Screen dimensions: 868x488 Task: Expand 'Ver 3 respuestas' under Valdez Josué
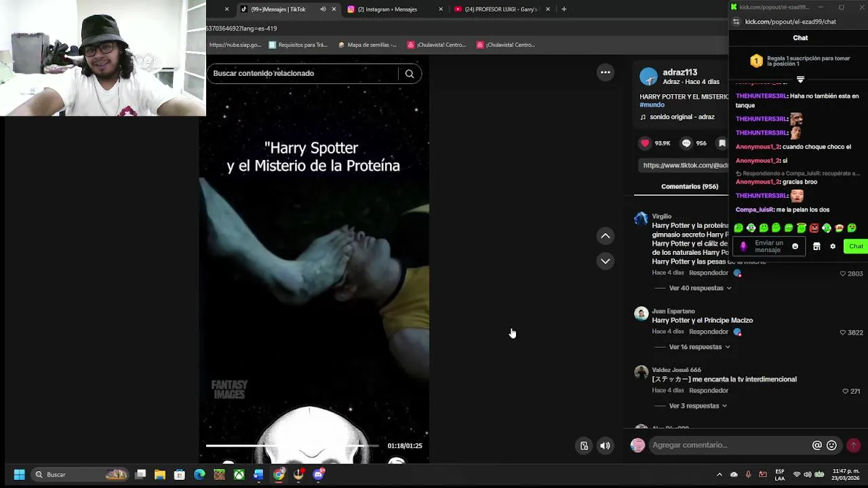coord(698,406)
